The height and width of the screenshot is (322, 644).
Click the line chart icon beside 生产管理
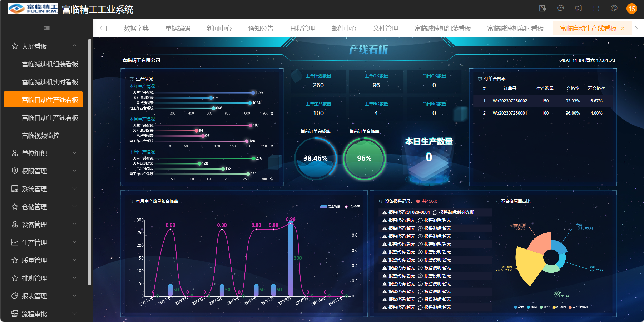tap(15, 242)
